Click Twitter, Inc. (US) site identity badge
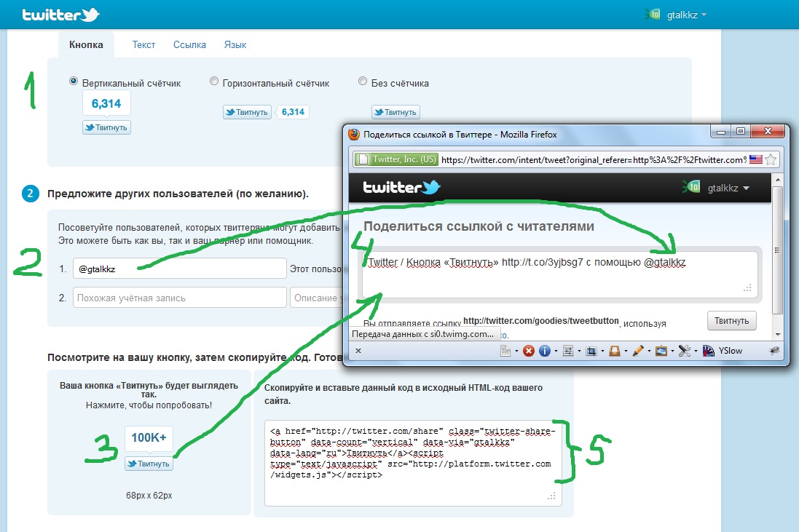Screen dimensions: 799x532 coord(396,159)
